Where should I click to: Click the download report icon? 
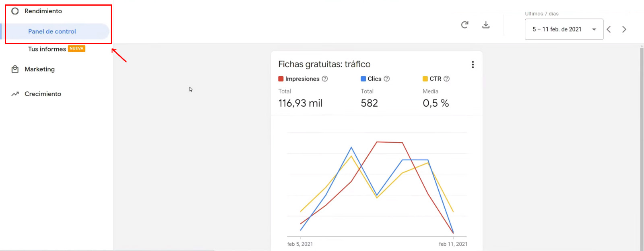point(486,25)
